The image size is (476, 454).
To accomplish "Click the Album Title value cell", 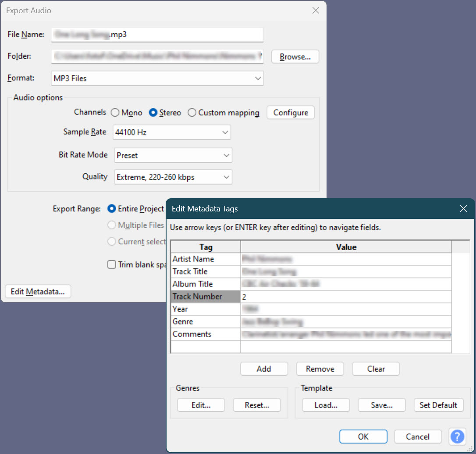I will [x=346, y=284].
